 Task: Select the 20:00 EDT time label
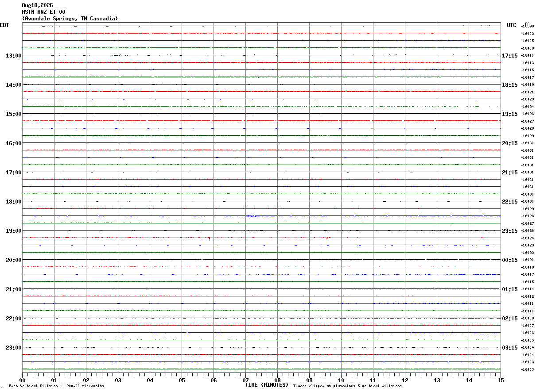click(13, 260)
